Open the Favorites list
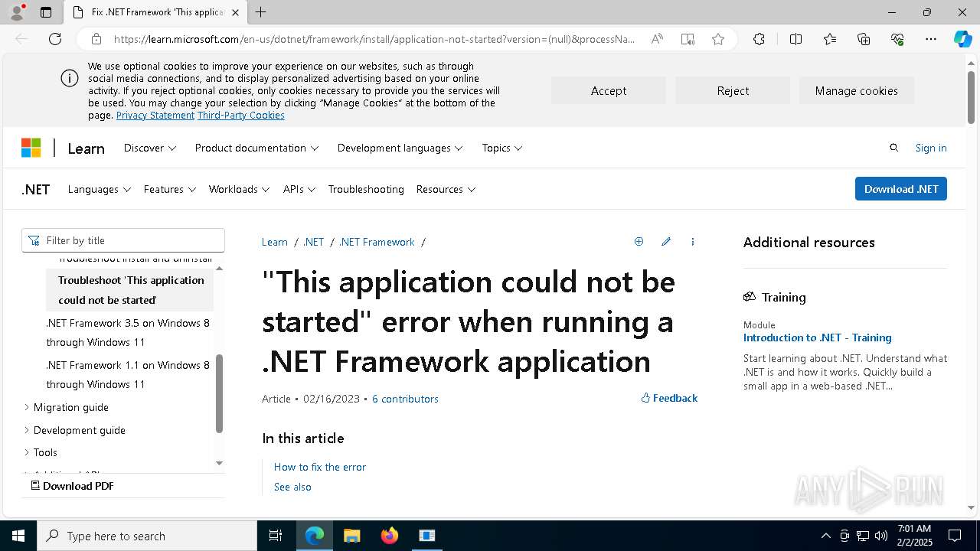 click(830, 39)
